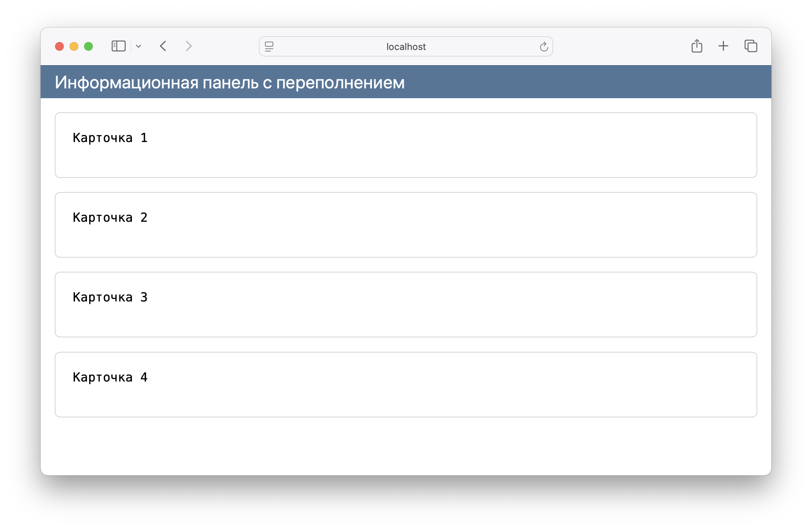Image resolution: width=812 pixels, height=529 pixels.
Task: Go forward using the forward arrow
Action: click(x=188, y=46)
